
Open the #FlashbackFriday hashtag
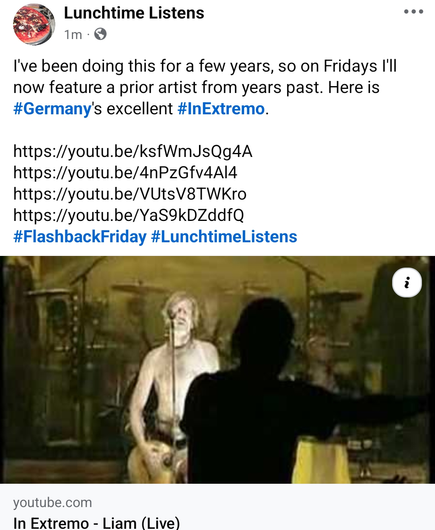tap(80, 237)
